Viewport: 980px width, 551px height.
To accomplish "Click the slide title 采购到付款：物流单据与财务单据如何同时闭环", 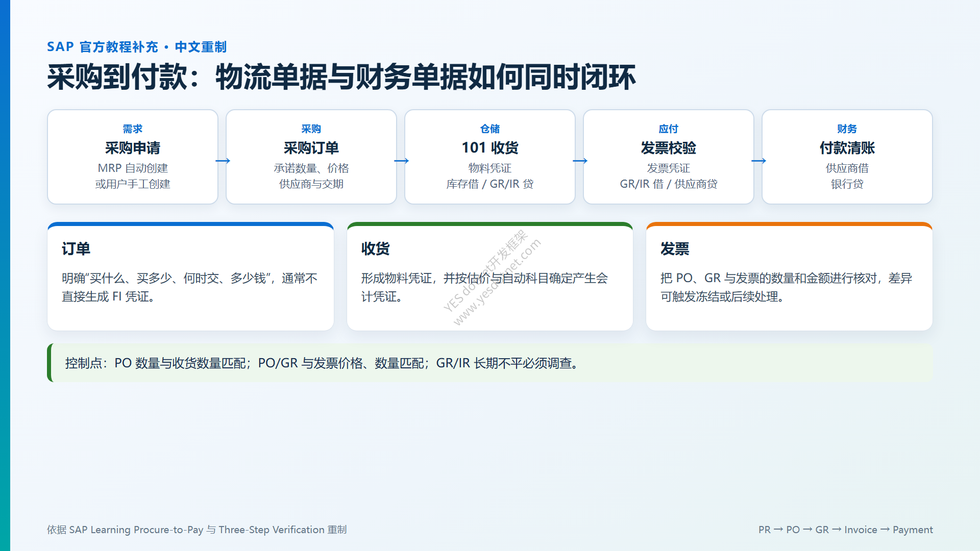I will 341,78.
